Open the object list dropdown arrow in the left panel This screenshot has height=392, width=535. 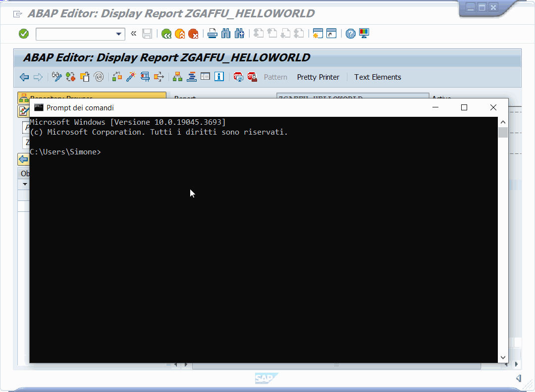pyautogui.click(x=25, y=184)
